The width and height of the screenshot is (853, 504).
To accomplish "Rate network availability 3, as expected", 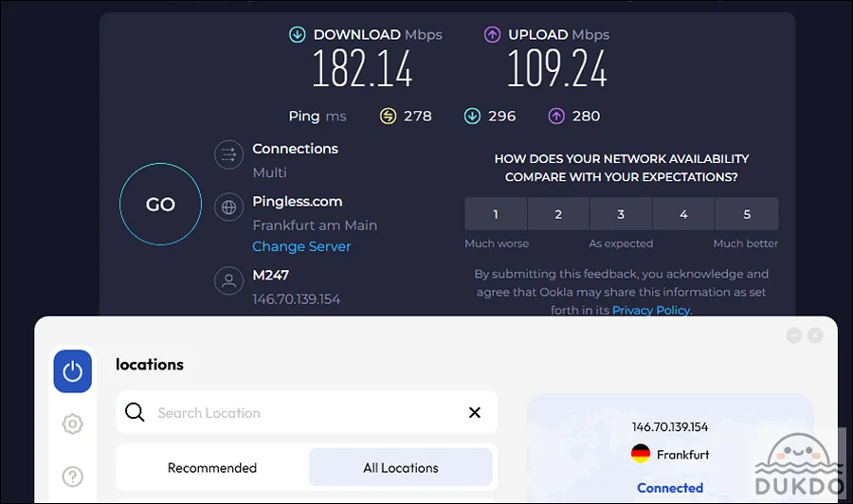I will click(x=621, y=214).
